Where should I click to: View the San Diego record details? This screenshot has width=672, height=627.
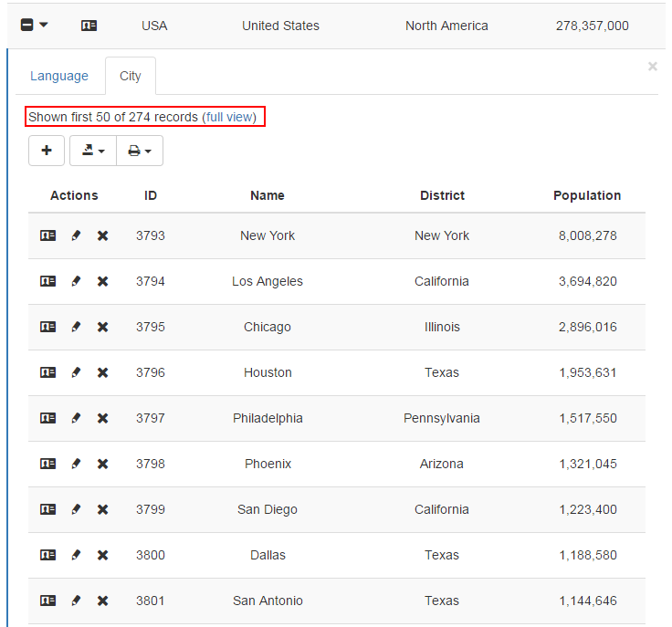coord(48,509)
